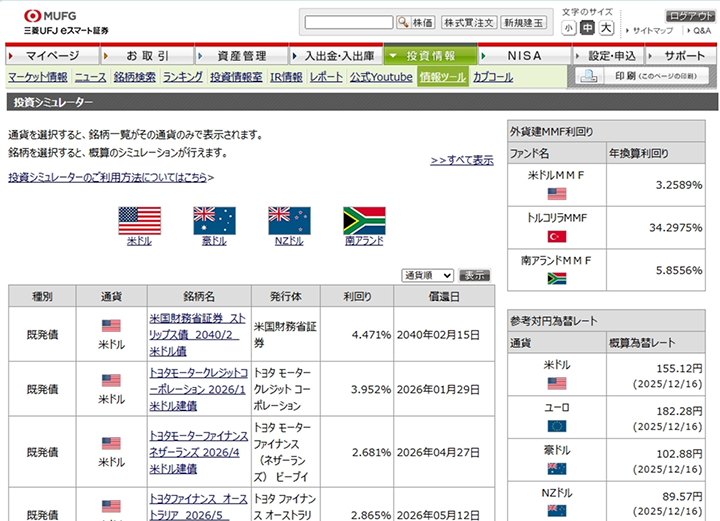Click Turkish flag under トルコリラMMF

pyautogui.click(x=556, y=237)
